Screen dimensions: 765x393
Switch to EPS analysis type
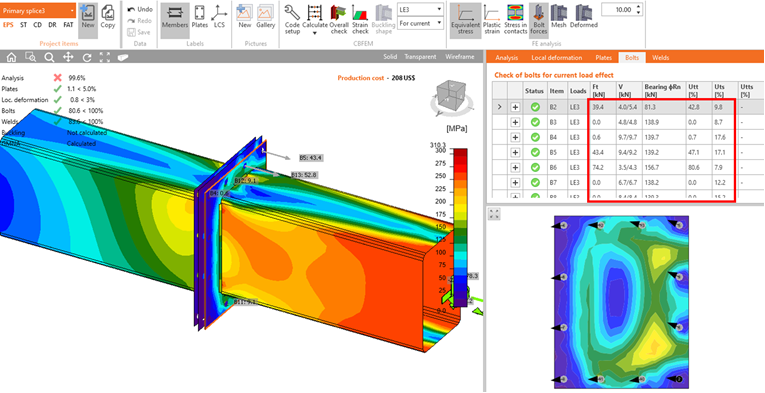(x=8, y=25)
